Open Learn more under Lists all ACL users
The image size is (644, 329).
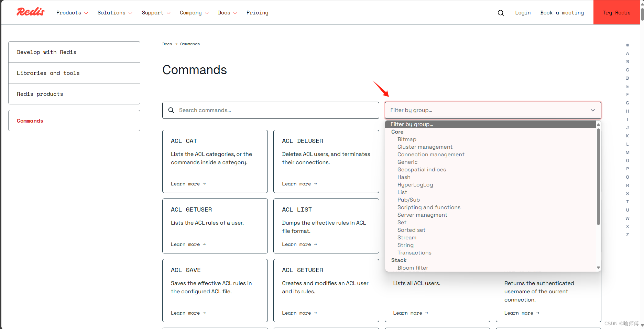[x=411, y=313]
